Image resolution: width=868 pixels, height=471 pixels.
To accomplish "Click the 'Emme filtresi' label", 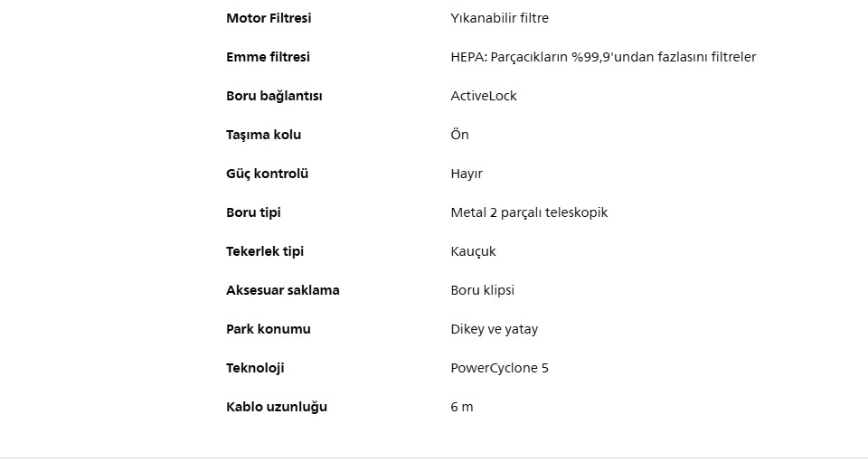I will click(268, 57).
